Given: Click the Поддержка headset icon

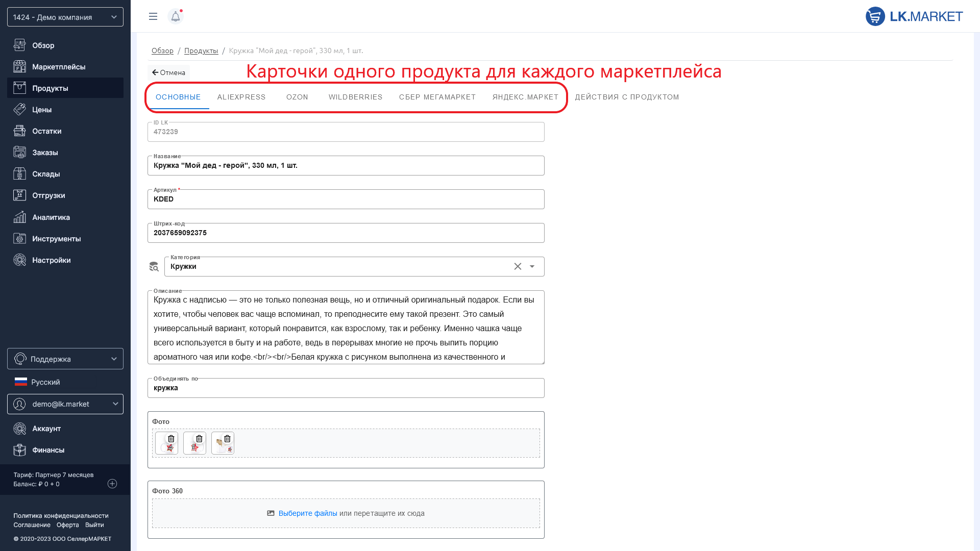Looking at the screenshot, I should [x=20, y=359].
